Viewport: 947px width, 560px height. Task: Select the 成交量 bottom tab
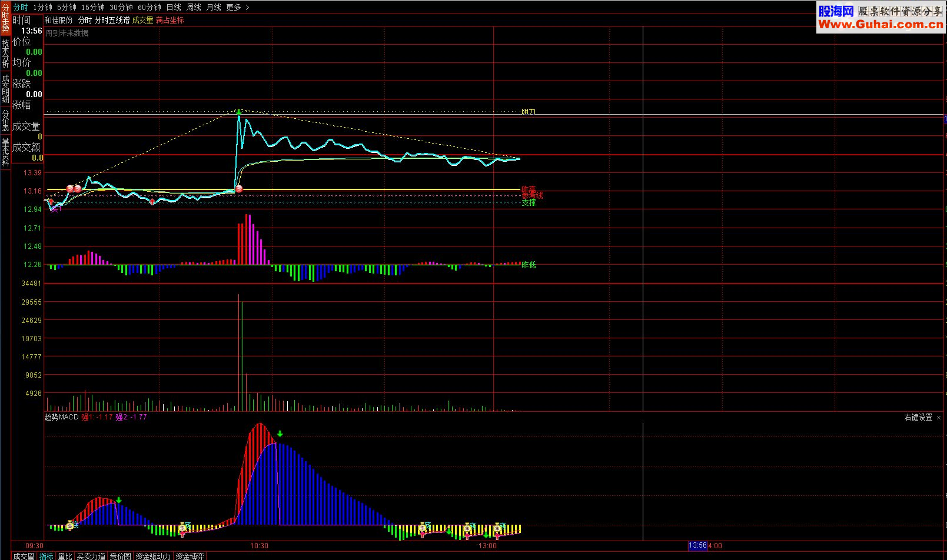coord(24,556)
